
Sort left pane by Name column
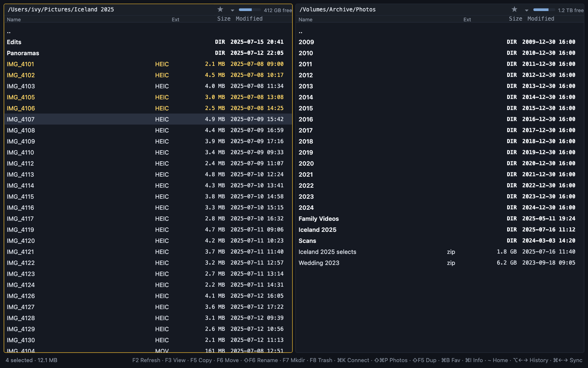[14, 20]
